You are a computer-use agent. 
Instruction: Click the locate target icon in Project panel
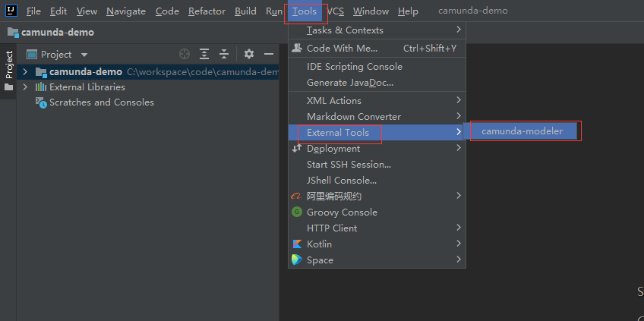click(185, 54)
